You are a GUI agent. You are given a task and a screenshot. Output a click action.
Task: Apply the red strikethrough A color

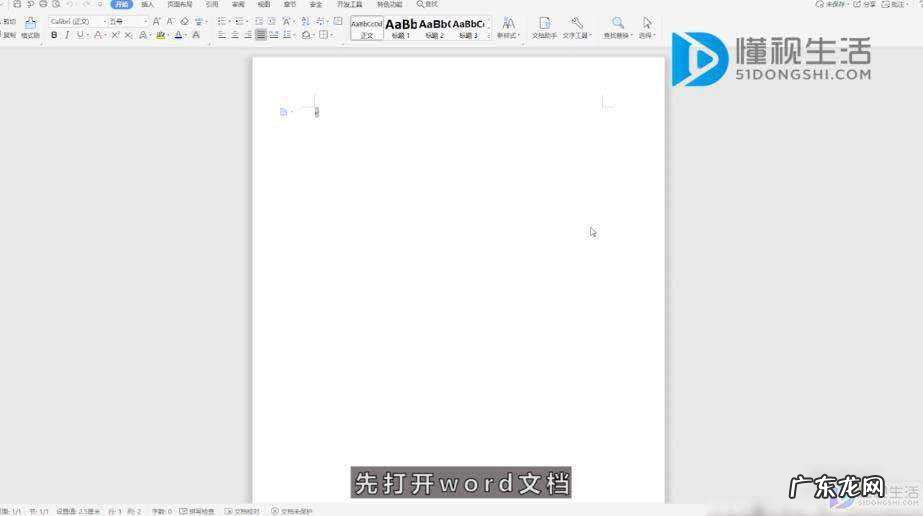point(98,35)
